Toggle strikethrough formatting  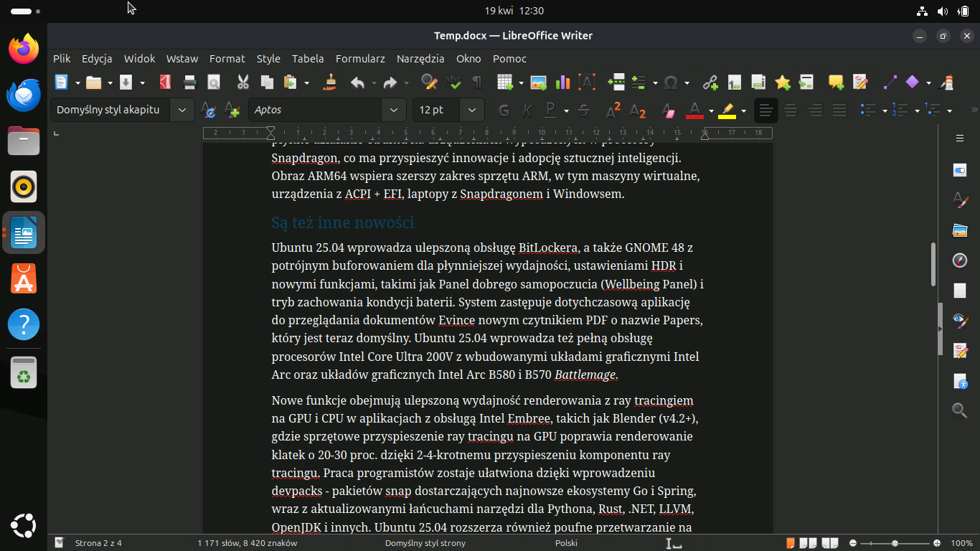point(583,110)
